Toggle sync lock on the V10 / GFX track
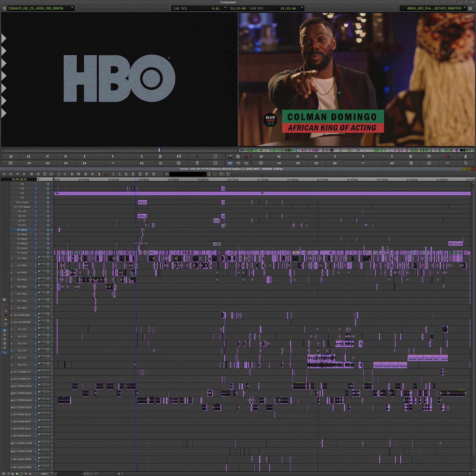Image resolution: width=476 pixels, height=476 pixels. pos(36,211)
